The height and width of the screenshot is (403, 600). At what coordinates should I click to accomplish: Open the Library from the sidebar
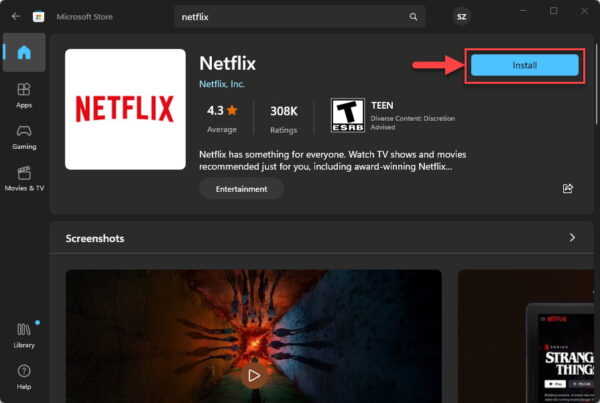pos(23,335)
